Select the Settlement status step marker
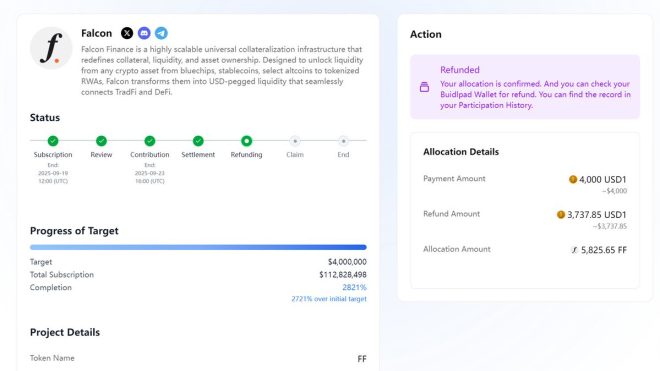This screenshot has width=660, height=371. tap(198, 141)
